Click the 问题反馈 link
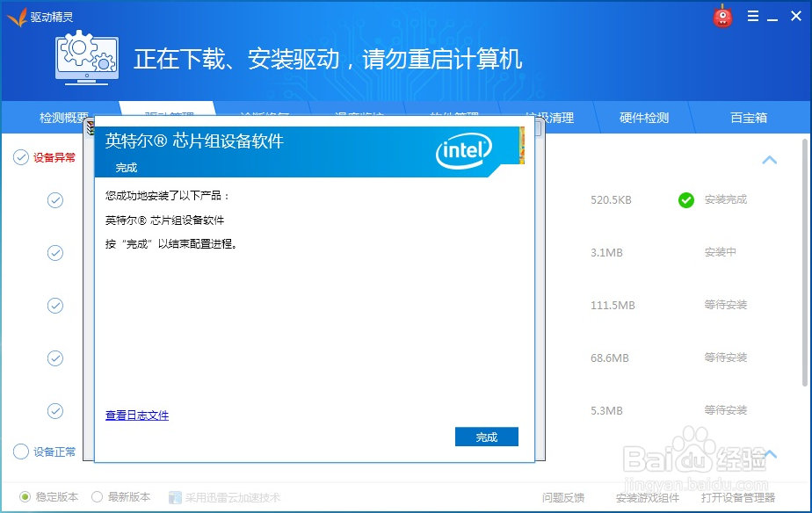Image resolution: width=812 pixels, height=513 pixels. click(563, 497)
